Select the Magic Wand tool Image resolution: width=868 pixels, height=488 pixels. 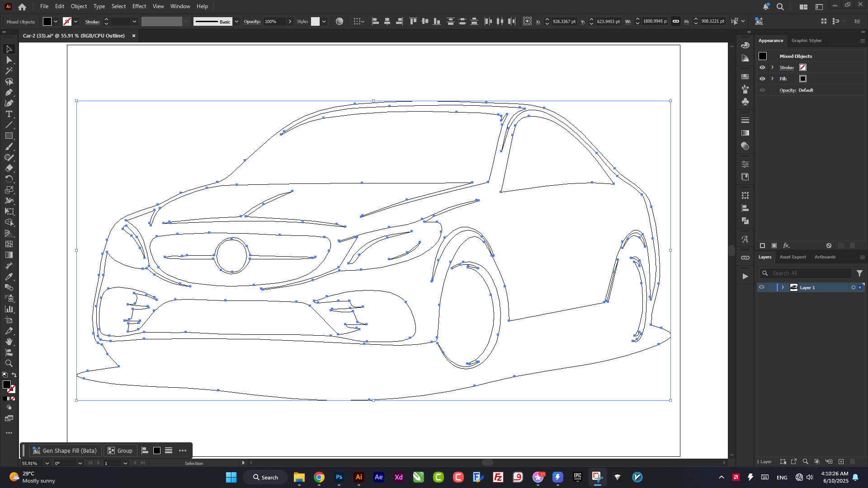9,70
